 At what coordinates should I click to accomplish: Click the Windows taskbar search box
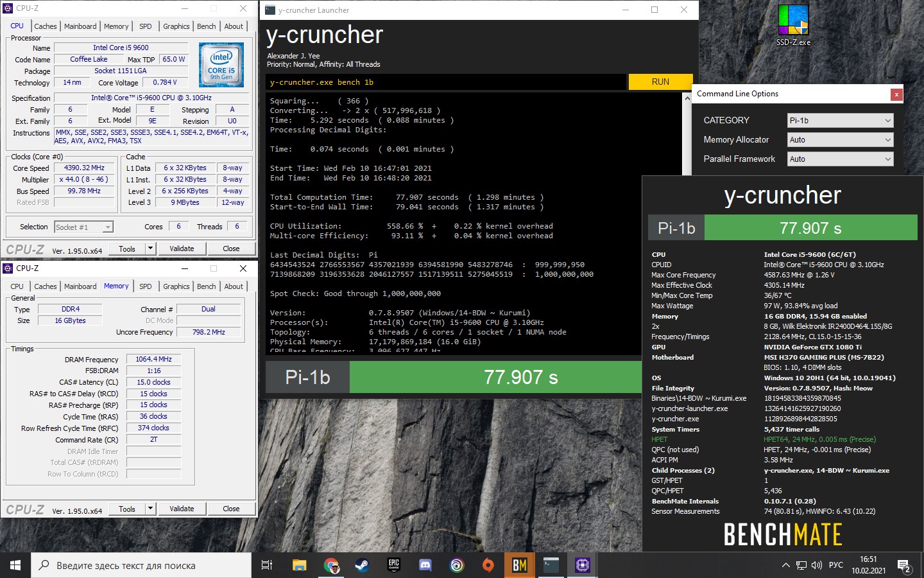pyautogui.click(x=141, y=565)
